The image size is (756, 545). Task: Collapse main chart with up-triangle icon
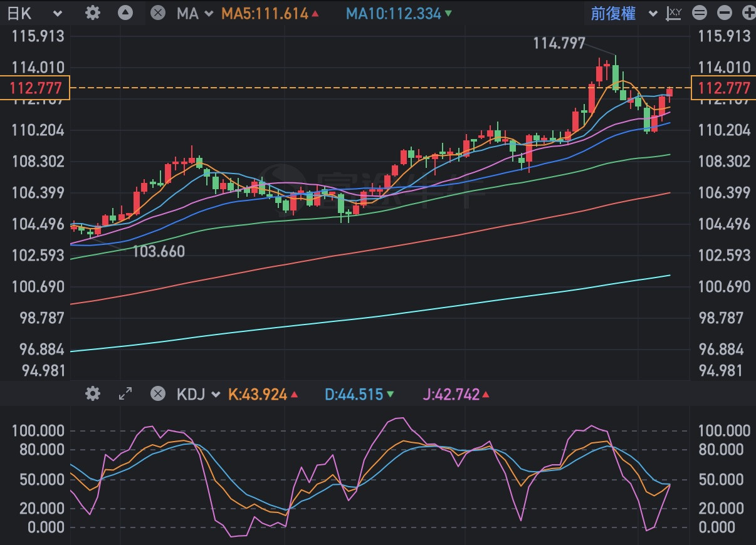click(x=125, y=13)
